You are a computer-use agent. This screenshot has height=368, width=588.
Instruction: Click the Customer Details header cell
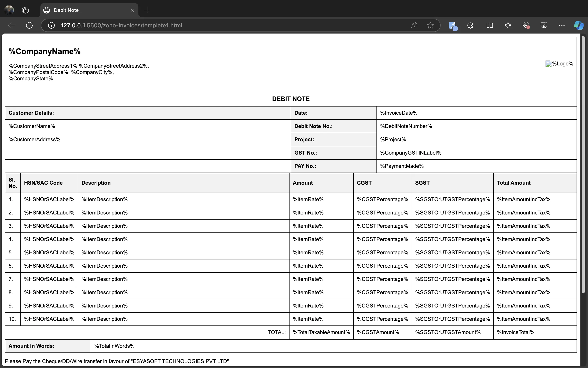[x=148, y=113]
